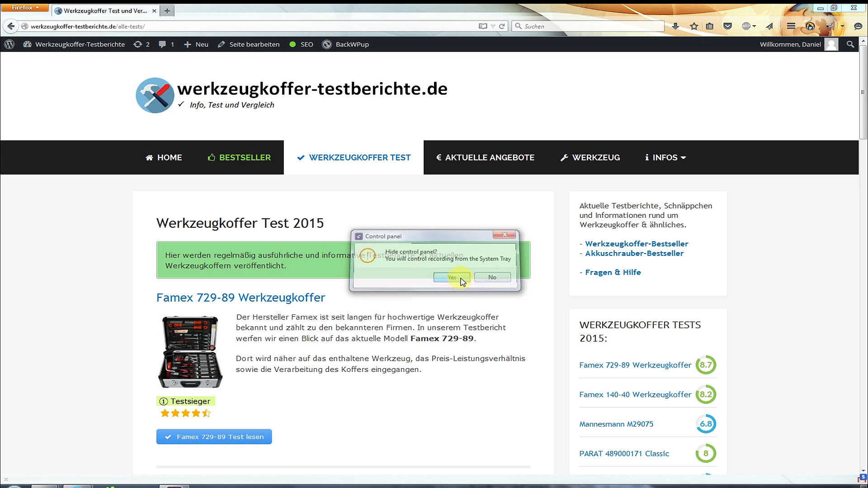Click the page reload icon
Screen dimensions: 868x488
(502, 26)
